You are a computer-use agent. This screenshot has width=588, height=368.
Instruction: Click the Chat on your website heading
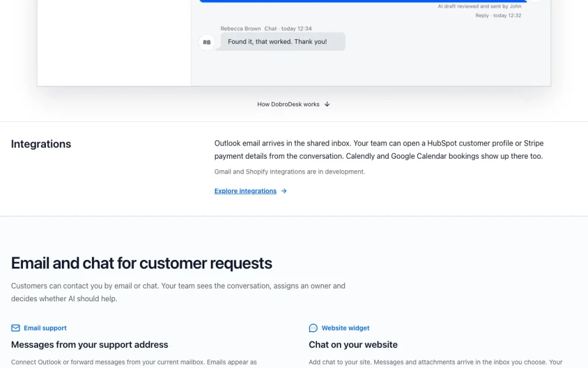[x=353, y=345]
